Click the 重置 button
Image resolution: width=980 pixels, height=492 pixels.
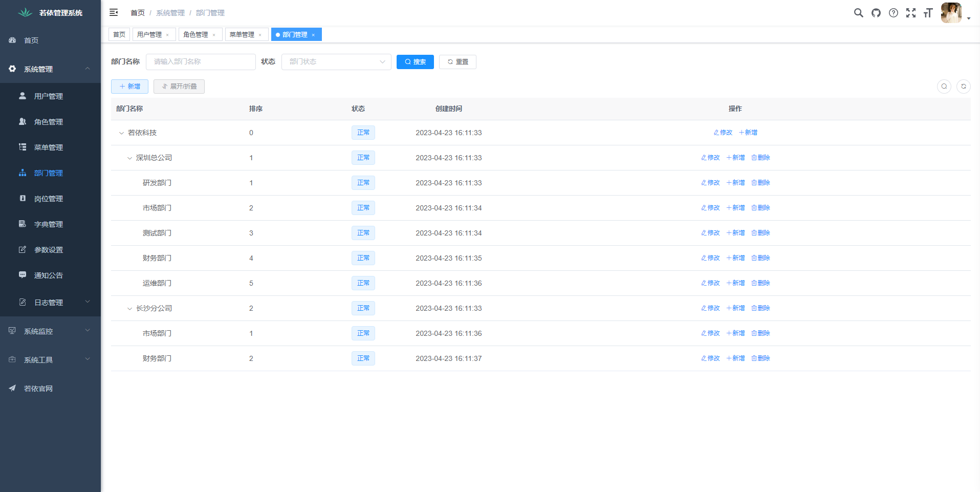coord(458,62)
